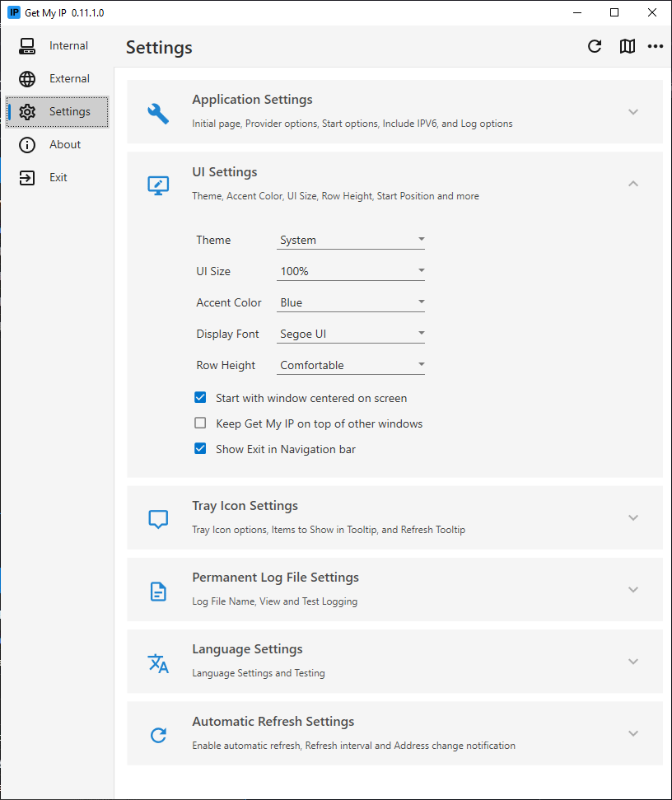This screenshot has width=672, height=800.
Task: Click the refresh icon in the header
Action: point(595,46)
